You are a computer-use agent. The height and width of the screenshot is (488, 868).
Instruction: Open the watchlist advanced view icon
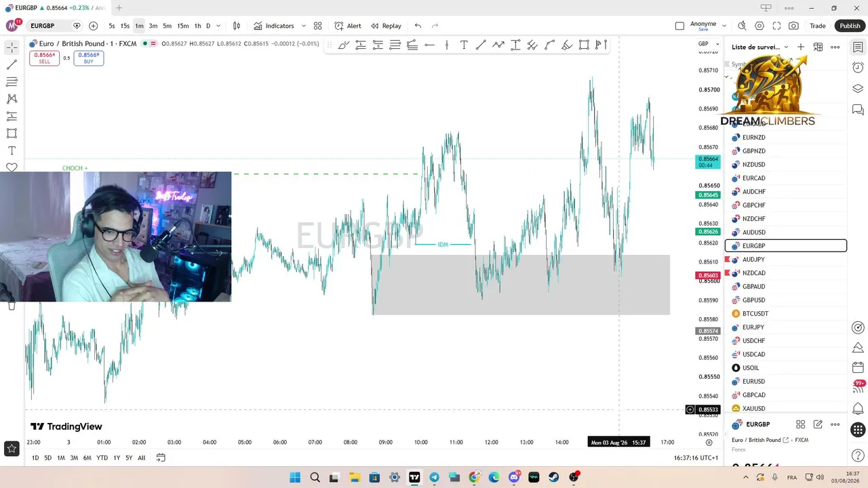tap(818, 47)
